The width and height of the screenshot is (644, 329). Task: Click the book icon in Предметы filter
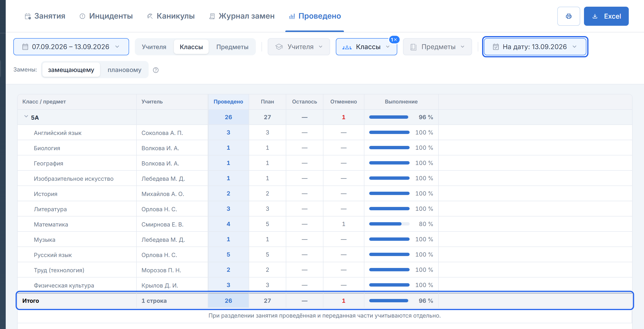(x=413, y=47)
